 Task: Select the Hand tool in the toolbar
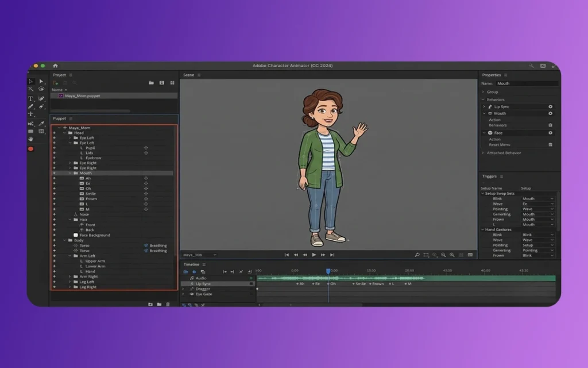click(30, 139)
